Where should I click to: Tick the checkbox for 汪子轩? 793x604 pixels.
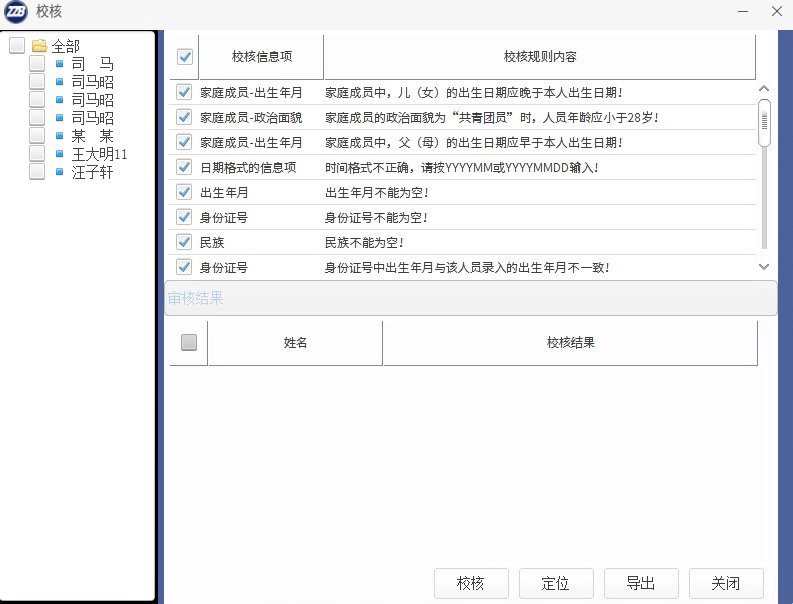[x=37, y=171]
